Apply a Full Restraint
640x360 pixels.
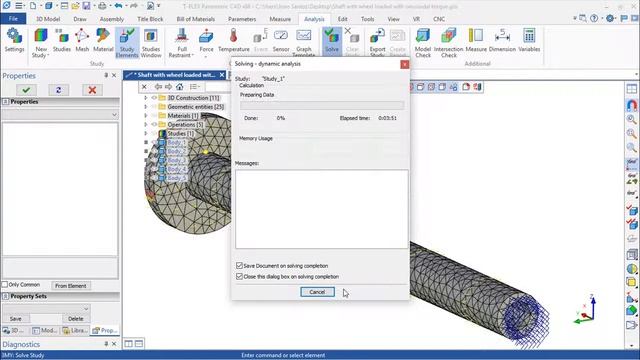pos(181,42)
